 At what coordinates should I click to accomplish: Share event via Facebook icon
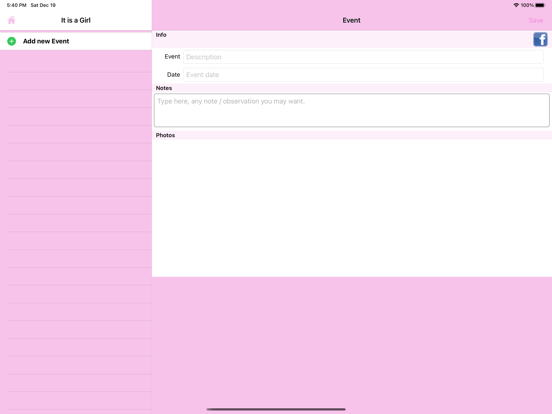tap(540, 39)
